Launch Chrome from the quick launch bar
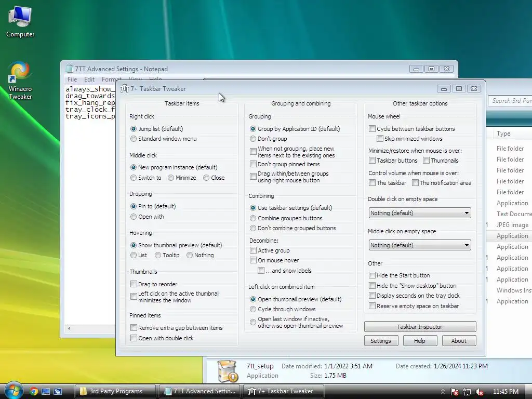The height and width of the screenshot is (399, 532). 34,391
